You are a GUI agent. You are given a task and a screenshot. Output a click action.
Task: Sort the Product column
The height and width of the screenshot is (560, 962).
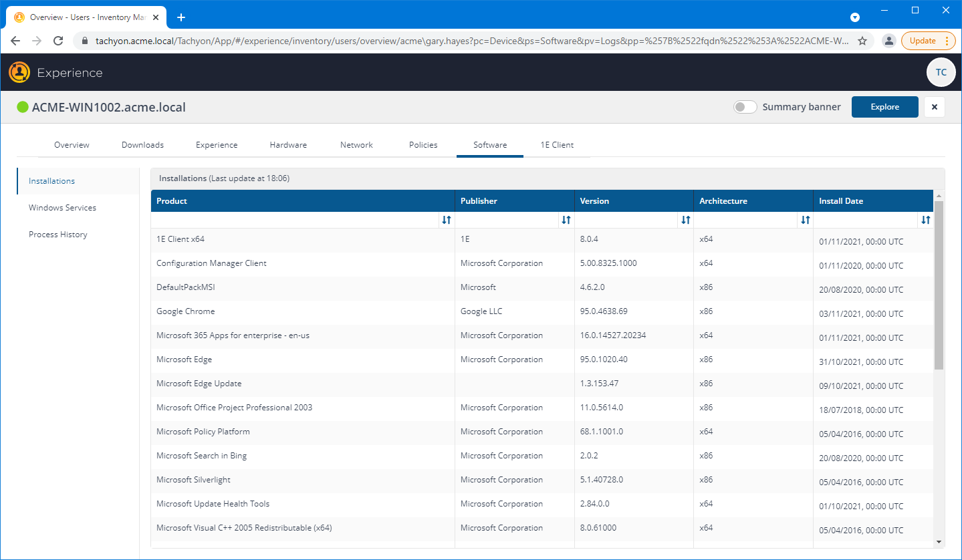(447, 220)
